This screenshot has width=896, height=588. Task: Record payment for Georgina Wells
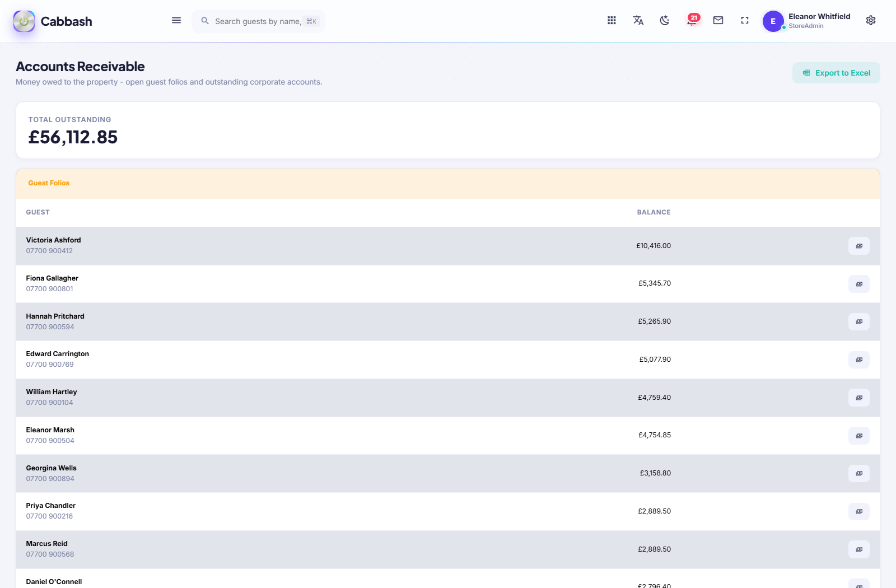tap(859, 473)
